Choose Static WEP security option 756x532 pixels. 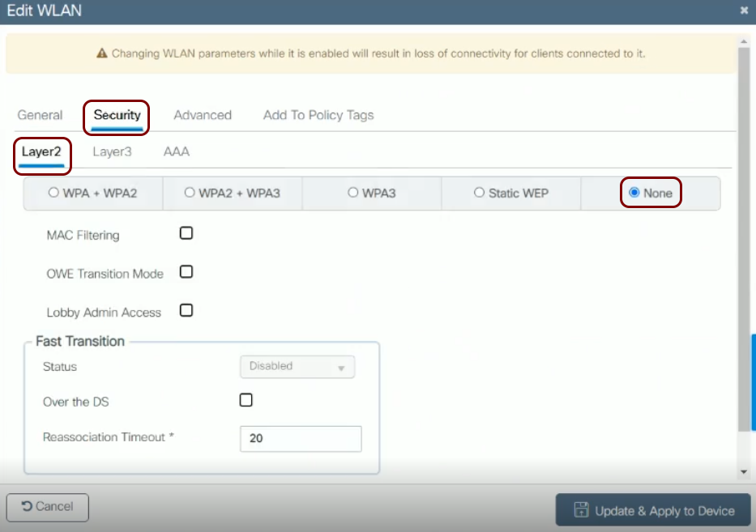480,194
